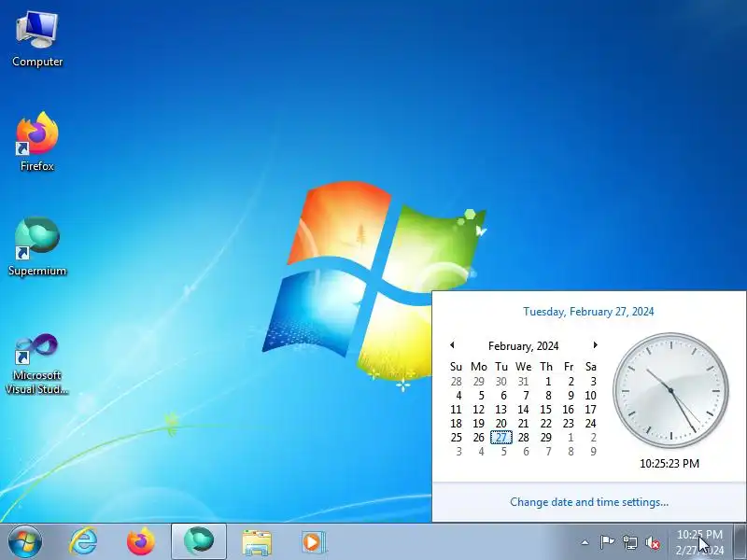
Task: Select February 24 in the calendar
Action: [591, 424]
